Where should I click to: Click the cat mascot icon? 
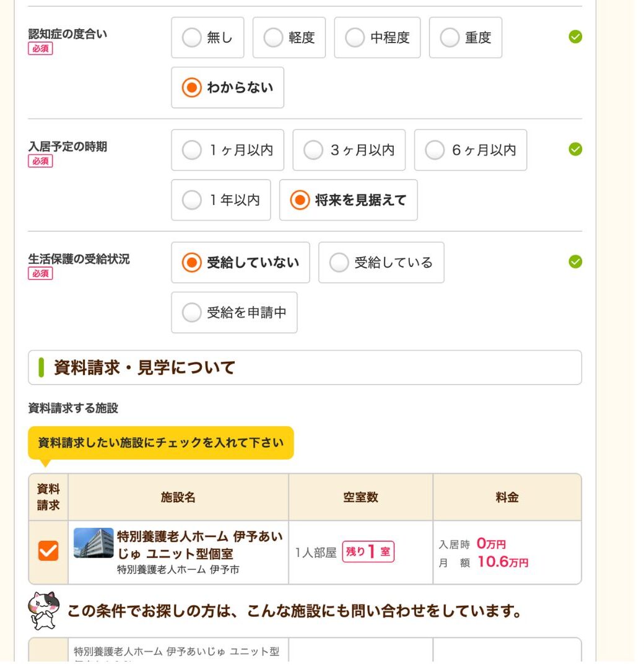pyautogui.click(x=43, y=610)
